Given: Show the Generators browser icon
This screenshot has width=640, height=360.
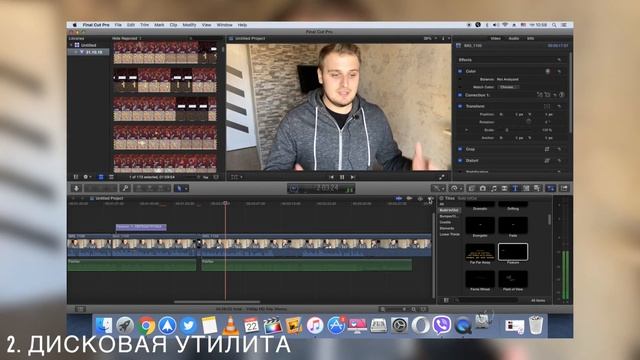Looking at the screenshot, I should (526, 188).
